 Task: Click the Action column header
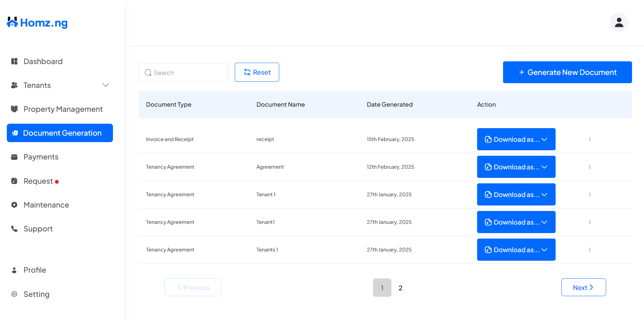click(x=486, y=105)
